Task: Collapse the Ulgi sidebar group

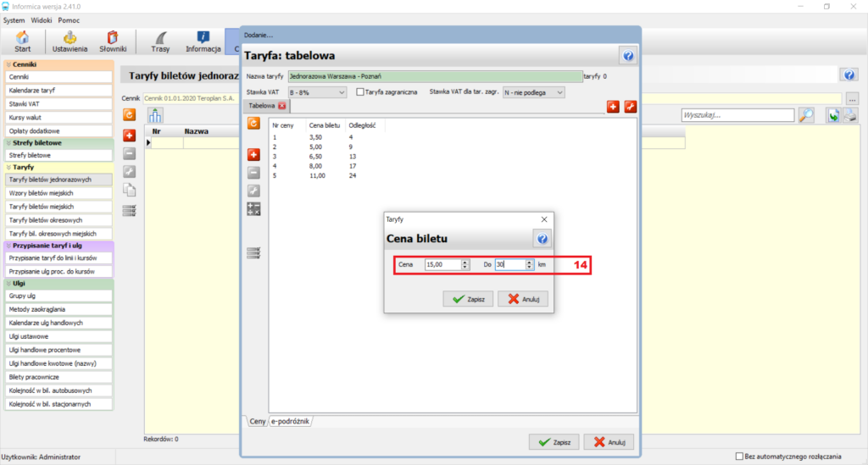Action: 8,283
